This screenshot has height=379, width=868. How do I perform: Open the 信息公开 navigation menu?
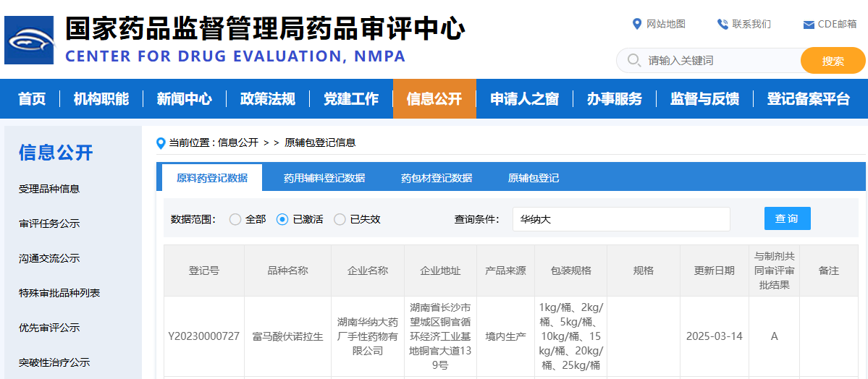point(434,99)
